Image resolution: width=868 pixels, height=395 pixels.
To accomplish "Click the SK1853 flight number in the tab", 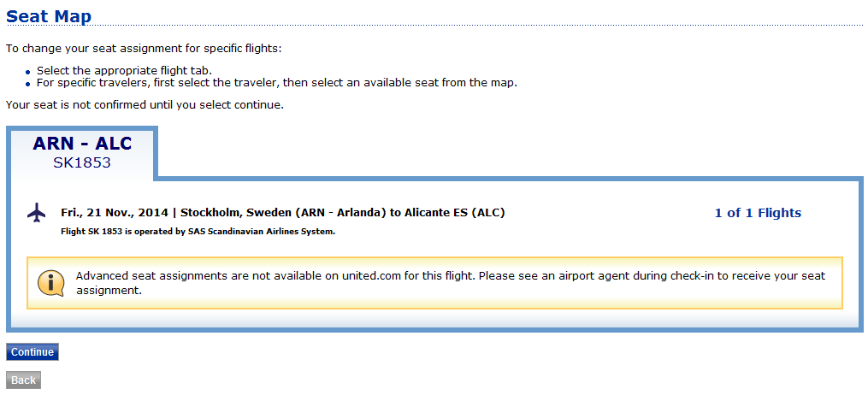I will (x=82, y=162).
